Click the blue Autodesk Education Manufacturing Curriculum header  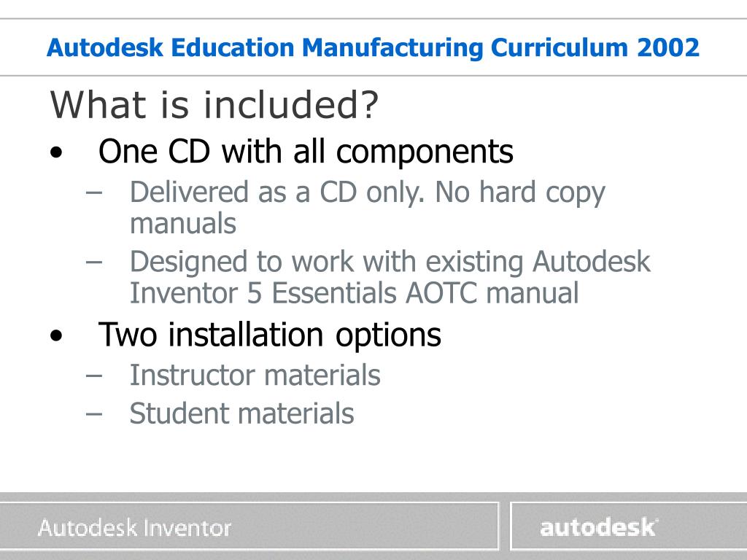point(373,47)
